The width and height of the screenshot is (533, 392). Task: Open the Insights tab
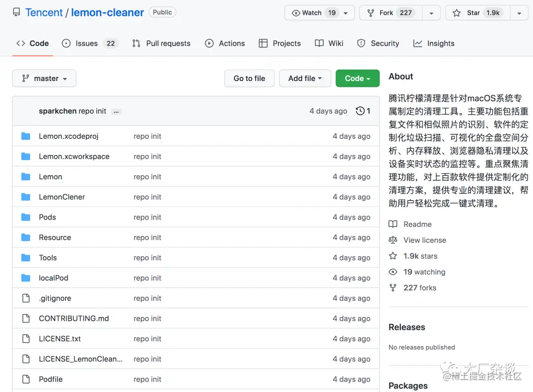pyautogui.click(x=434, y=43)
